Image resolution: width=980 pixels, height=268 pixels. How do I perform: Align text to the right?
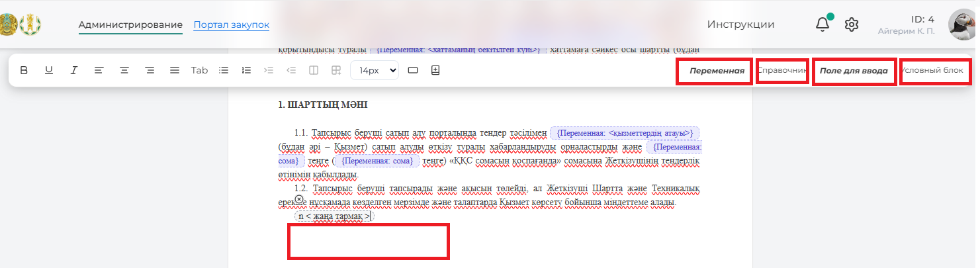coord(149,70)
